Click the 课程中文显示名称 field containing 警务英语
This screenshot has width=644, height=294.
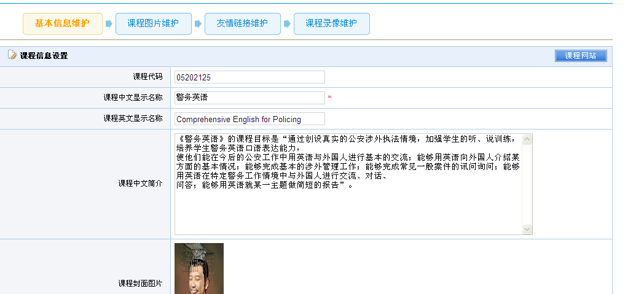(249, 98)
